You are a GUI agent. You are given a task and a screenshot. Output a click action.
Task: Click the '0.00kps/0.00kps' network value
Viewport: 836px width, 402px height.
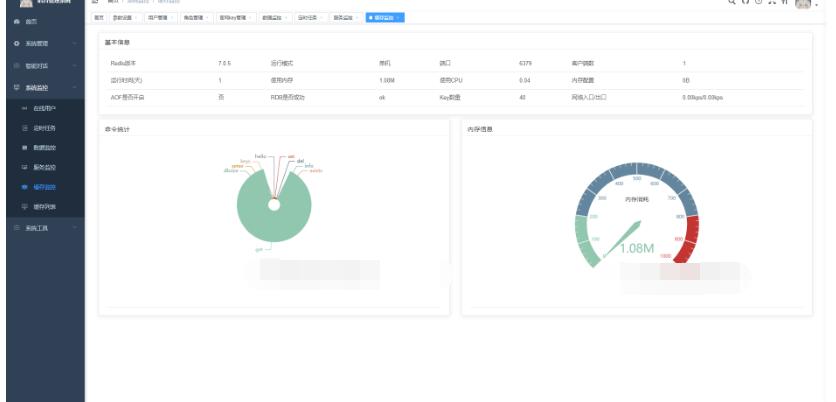coord(703,98)
